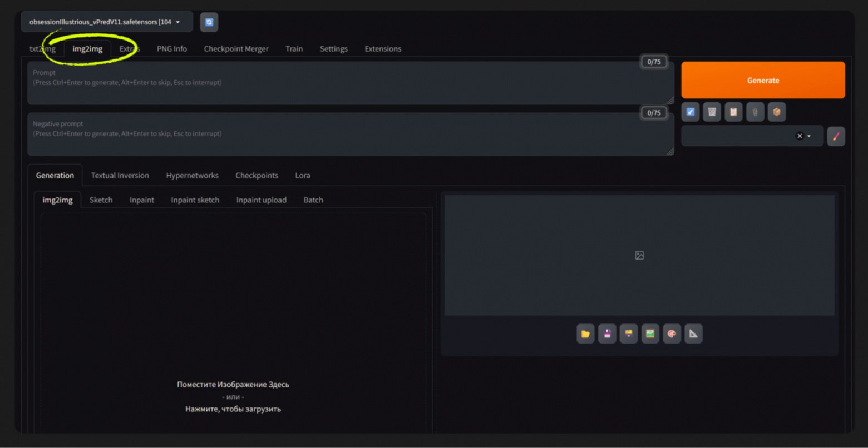
Task: Click the zip archive download icon
Action: 629,333
